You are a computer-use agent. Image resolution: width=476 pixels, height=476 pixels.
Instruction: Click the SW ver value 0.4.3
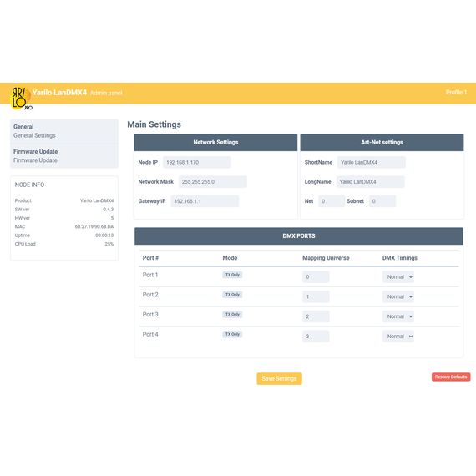(108, 209)
